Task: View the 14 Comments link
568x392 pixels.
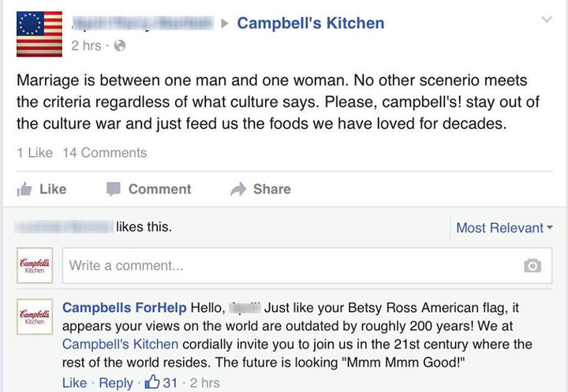Action: tap(104, 153)
